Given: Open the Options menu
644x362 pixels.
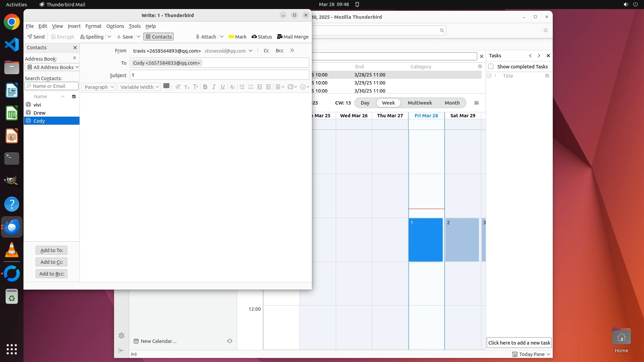Looking at the screenshot, I should click(x=115, y=26).
